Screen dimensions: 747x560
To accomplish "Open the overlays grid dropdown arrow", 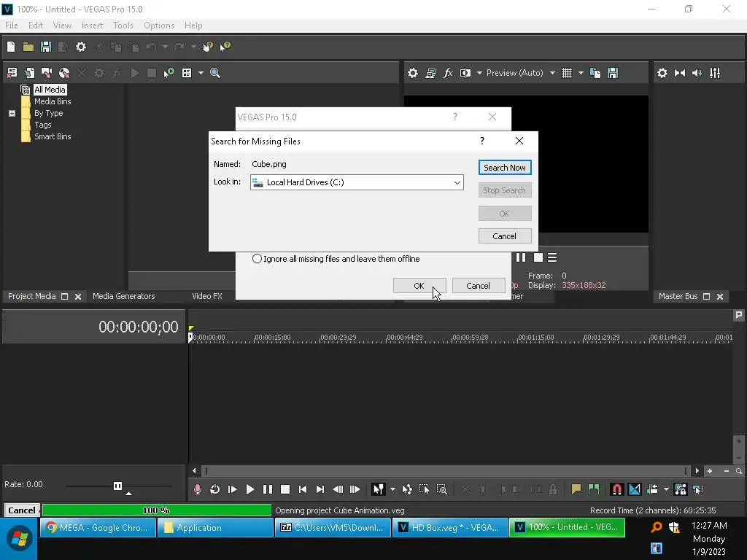I will pos(581,73).
